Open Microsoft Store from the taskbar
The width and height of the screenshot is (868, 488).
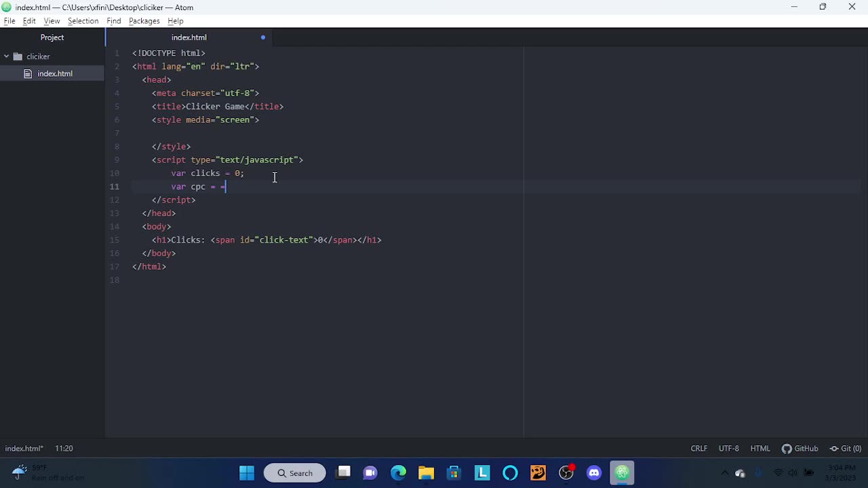pyautogui.click(x=454, y=473)
